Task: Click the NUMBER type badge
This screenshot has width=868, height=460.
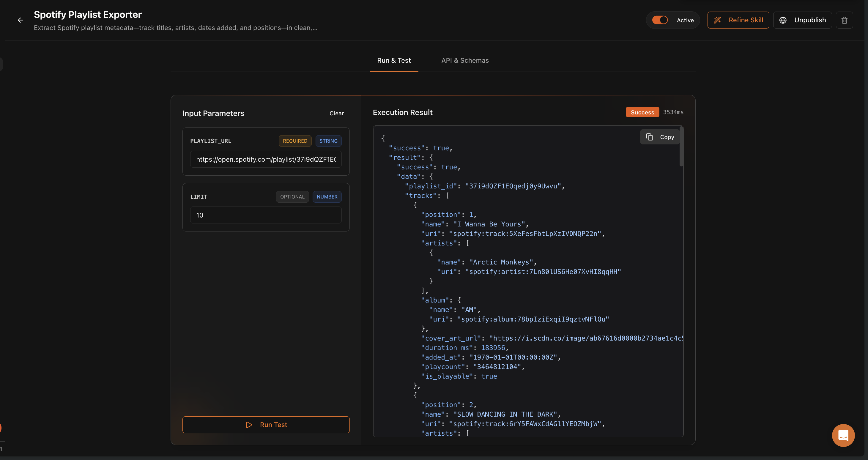Action: click(x=327, y=196)
